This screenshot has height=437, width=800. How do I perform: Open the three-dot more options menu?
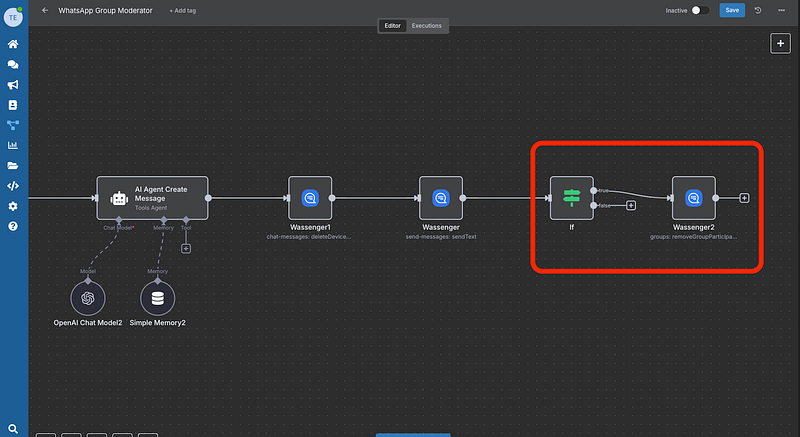(780, 10)
